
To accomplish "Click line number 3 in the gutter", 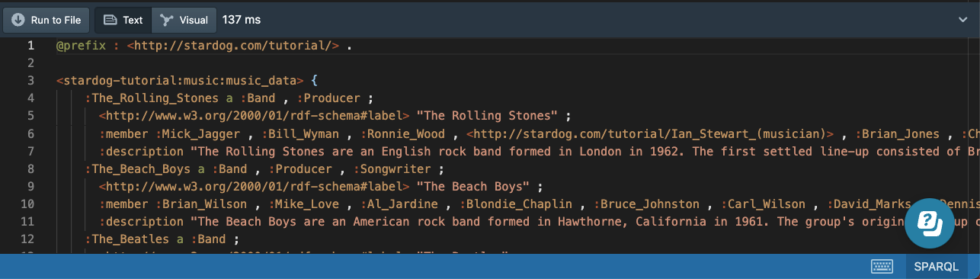I will click(30, 80).
